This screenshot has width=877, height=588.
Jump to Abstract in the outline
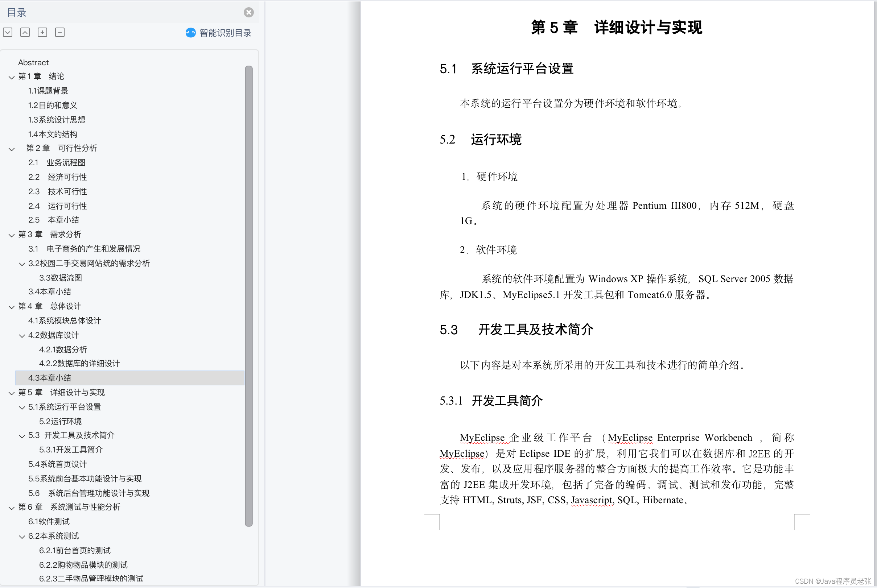(x=33, y=62)
